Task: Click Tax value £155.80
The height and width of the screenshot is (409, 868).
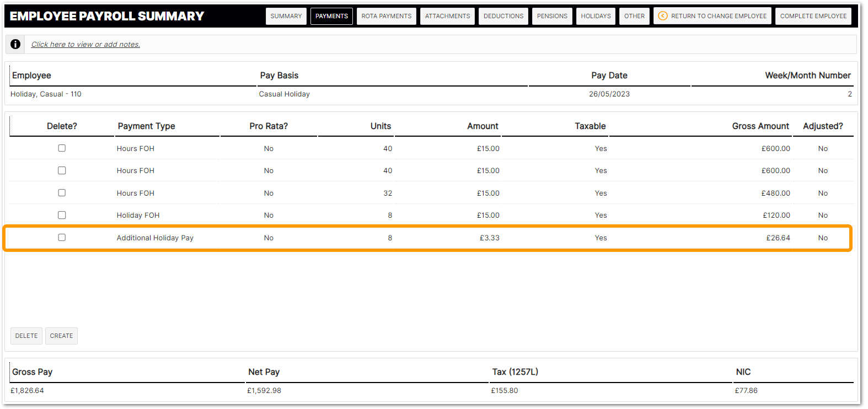Action: click(505, 391)
